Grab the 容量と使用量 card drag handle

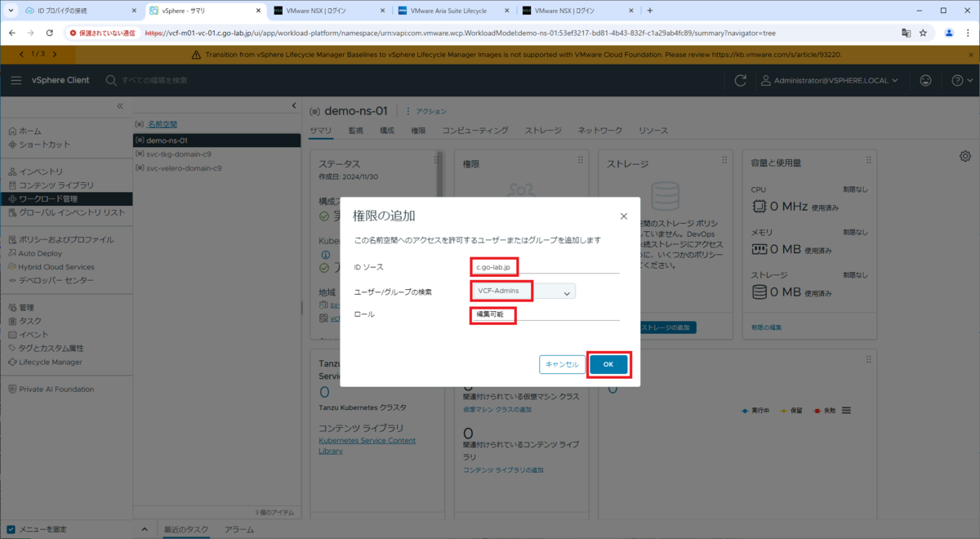click(x=868, y=160)
